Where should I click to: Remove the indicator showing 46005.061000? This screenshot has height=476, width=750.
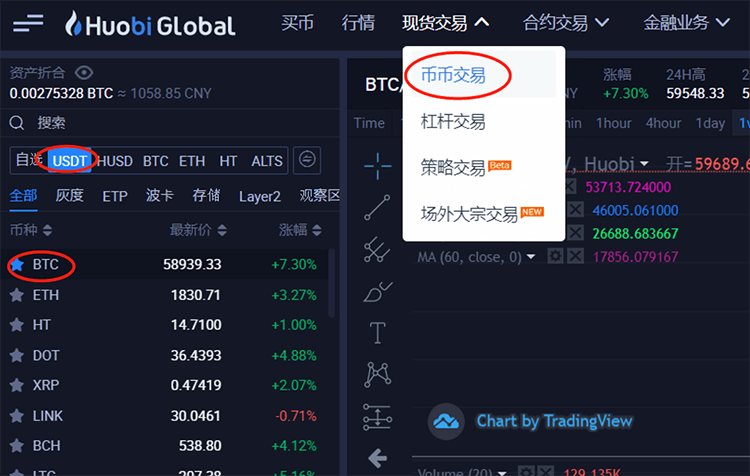point(575,210)
